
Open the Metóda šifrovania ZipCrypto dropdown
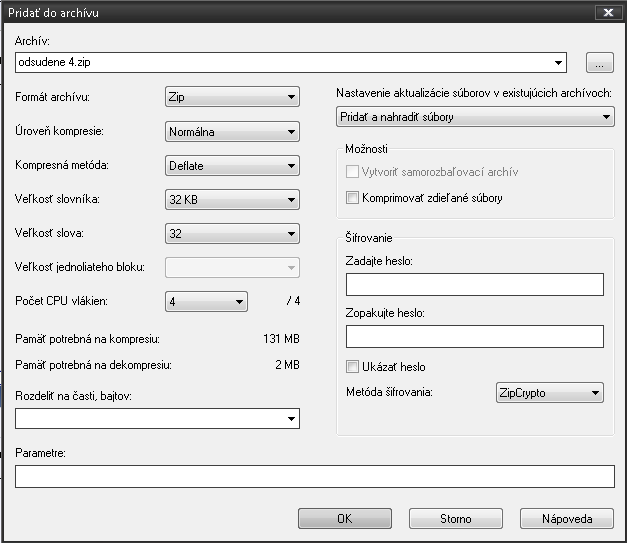pos(549,393)
